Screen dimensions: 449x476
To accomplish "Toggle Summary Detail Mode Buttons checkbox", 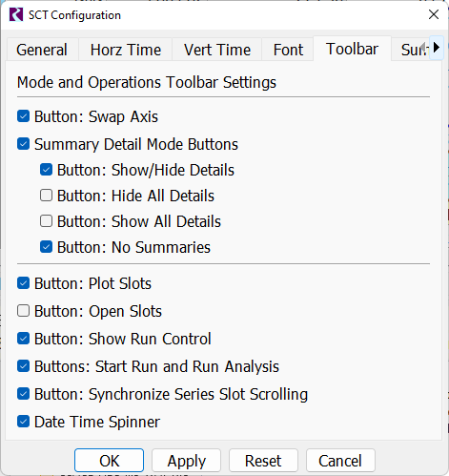I will 24,144.
